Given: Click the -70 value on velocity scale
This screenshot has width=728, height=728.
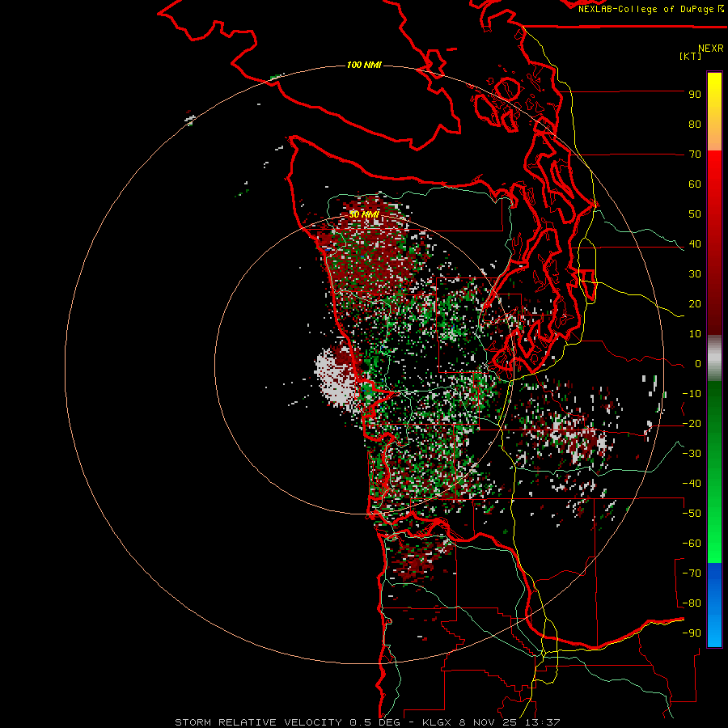Looking at the screenshot, I should pyautogui.click(x=692, y=574).
